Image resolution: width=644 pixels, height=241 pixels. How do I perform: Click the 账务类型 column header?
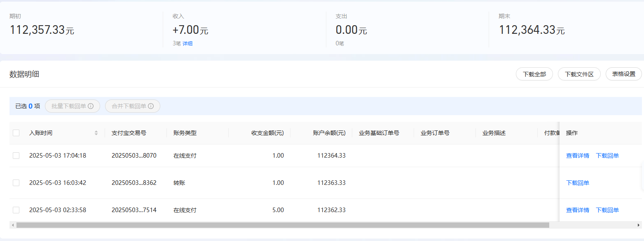click(185, 133)
